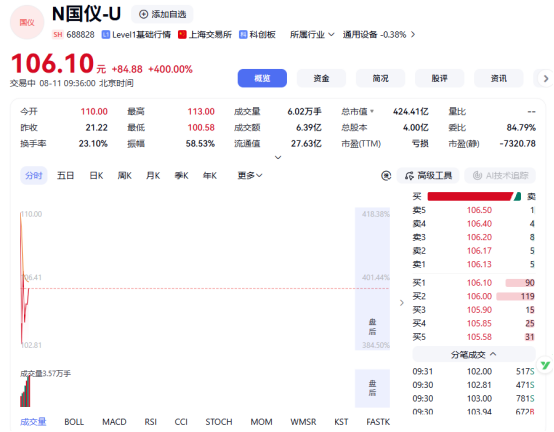Add stock via 添加自选 button
The height and width of the screenshot is (432, 554).
(162, 14)
